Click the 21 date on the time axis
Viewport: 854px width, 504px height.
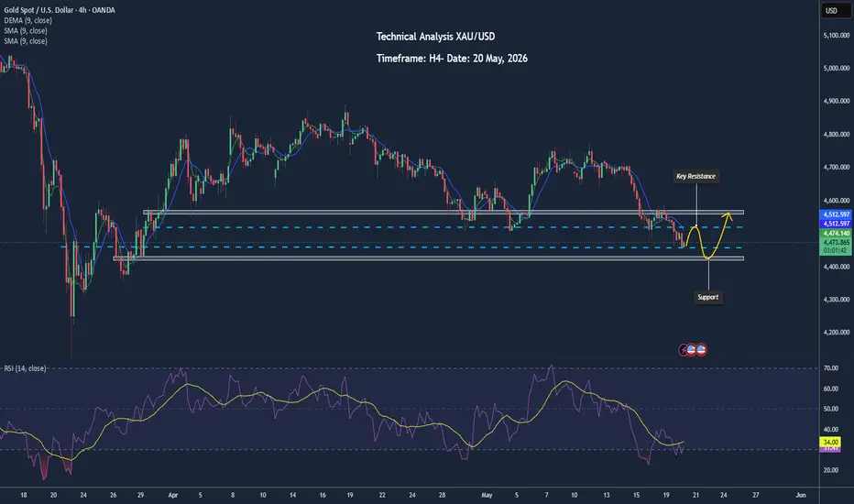click(x=695, y=495)
